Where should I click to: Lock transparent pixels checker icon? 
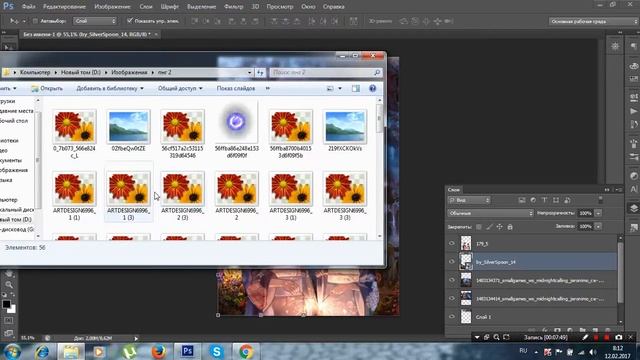479,227
